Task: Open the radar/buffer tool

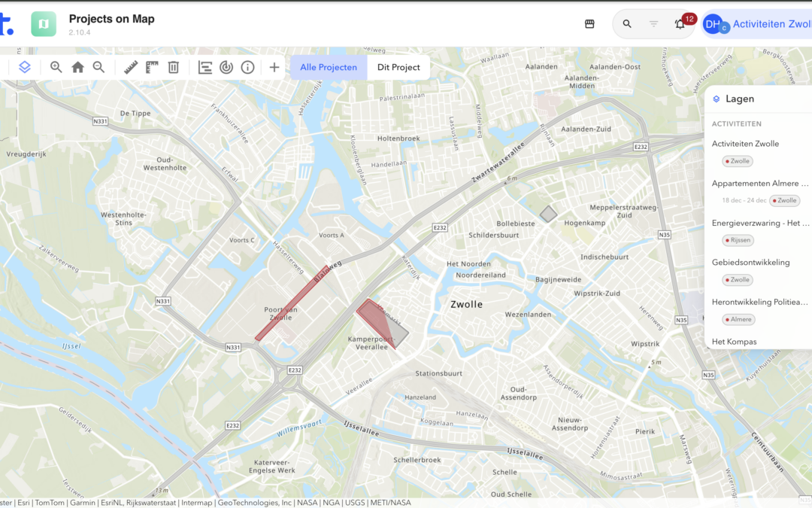Action: tap(226, 67)
